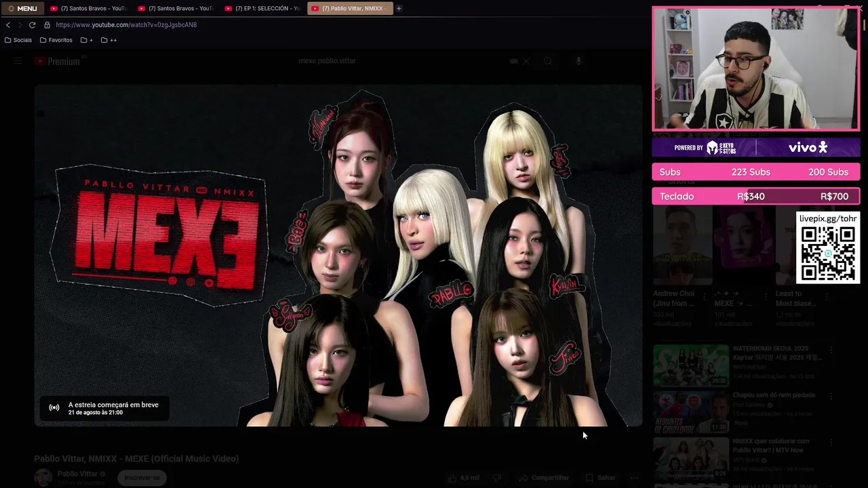Screen dimensions: 868x488
Task: Open YouTube hamburger guide menu
Action: (x=18, y=61)
